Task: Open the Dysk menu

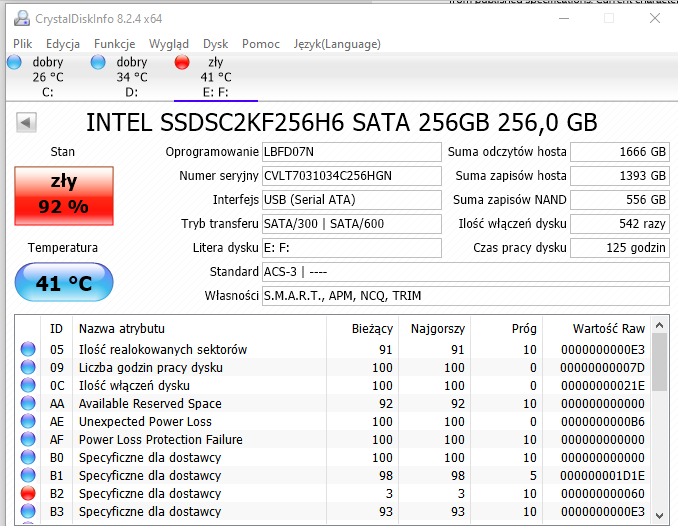Action: (215, 44)
